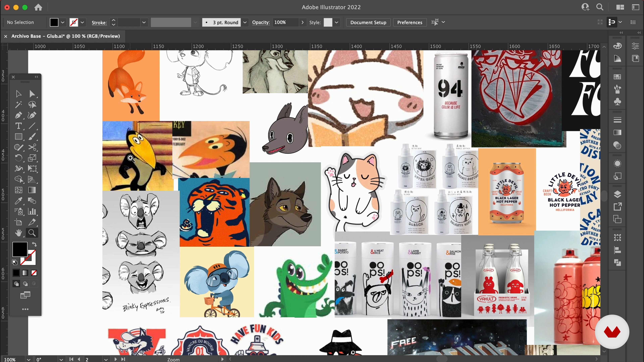Select the Slice tool

coord(32,222)
